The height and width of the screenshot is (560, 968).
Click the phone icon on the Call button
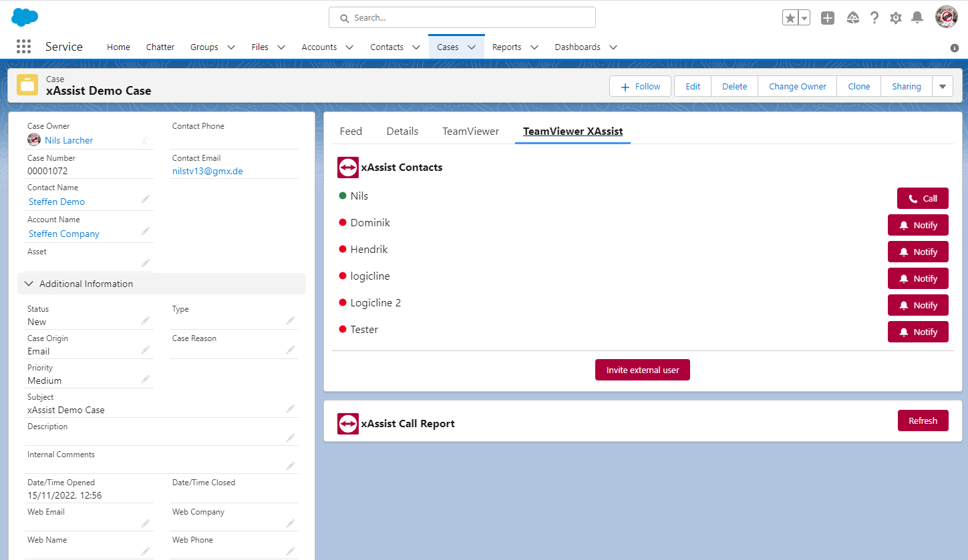point(913,198)
